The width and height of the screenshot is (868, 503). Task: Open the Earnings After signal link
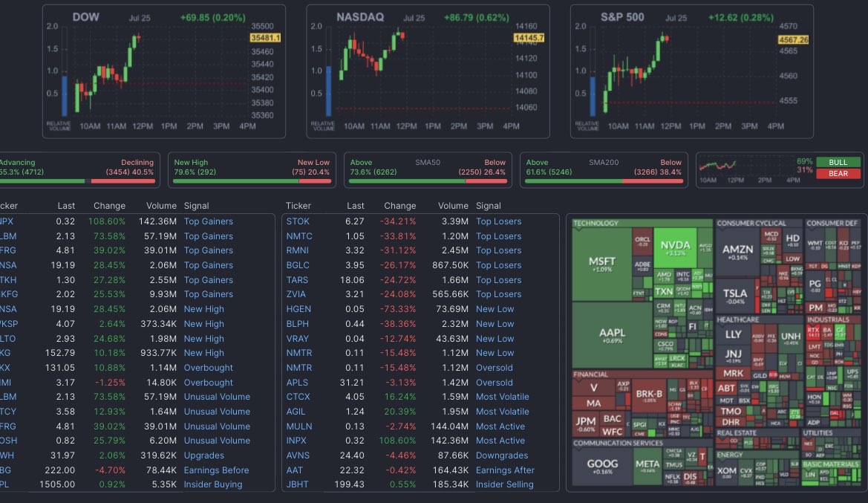(506, 470)
